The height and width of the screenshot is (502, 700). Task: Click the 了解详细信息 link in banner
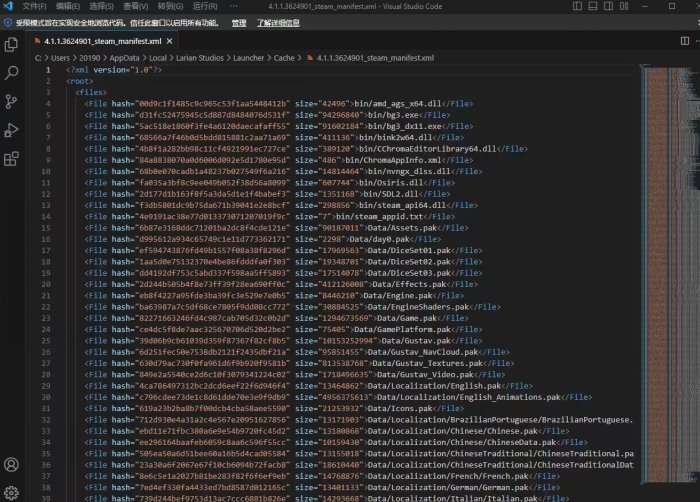click(x=280, y=22)
